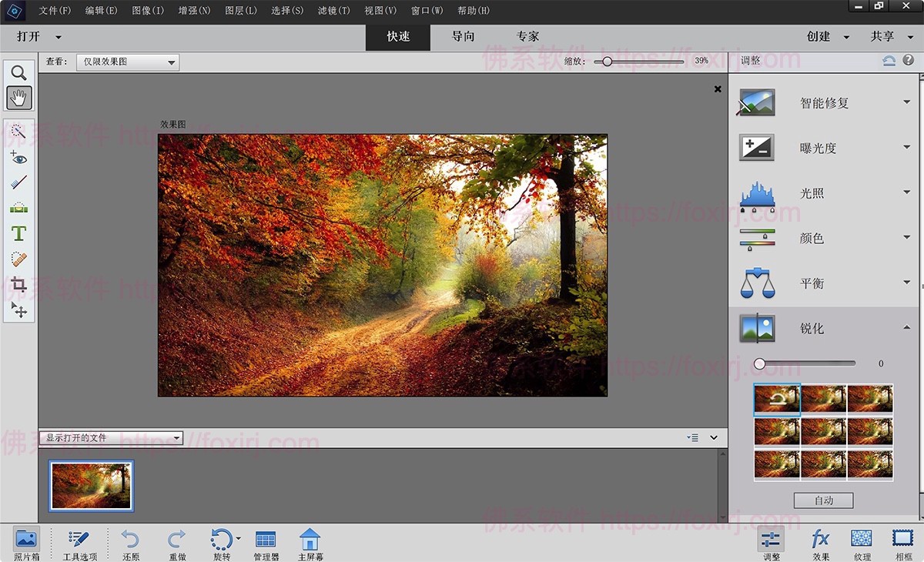Select the Hand tool
The image size is (924, 562).
18,97
